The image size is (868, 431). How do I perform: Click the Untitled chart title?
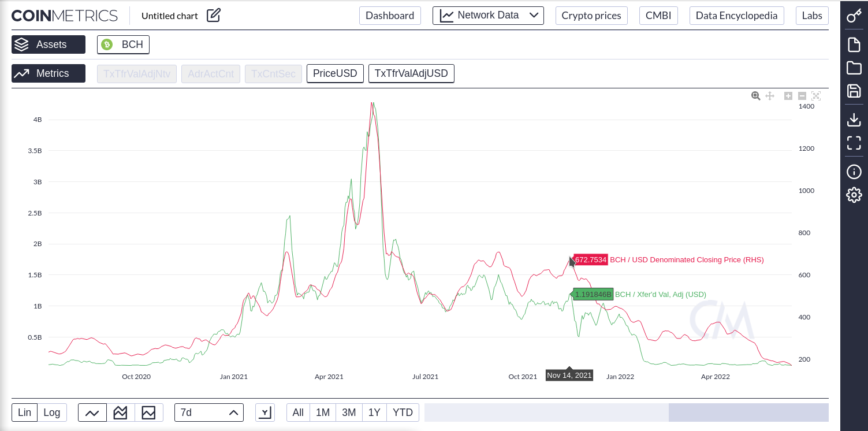pyautogui.click(x=170, y=16)
